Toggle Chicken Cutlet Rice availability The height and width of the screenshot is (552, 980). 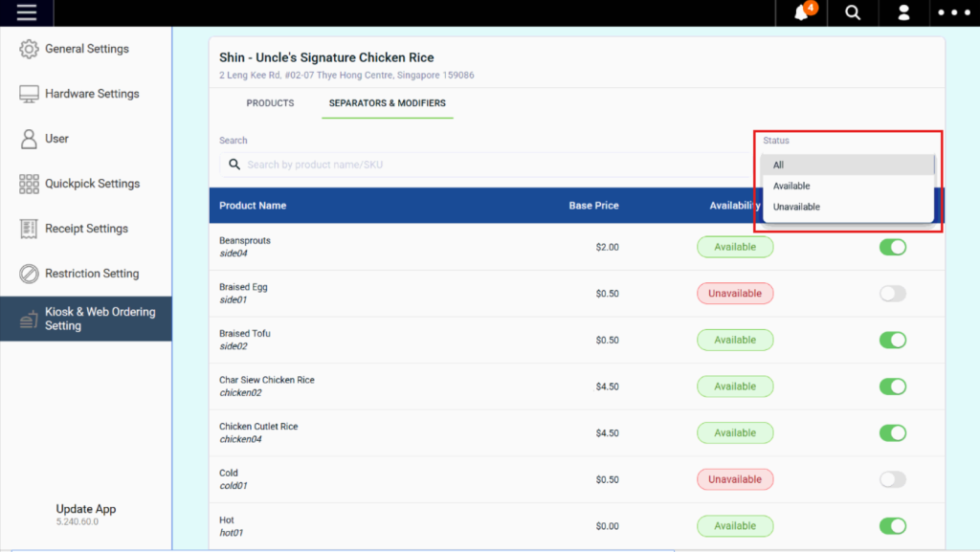(x=893, y=432)
